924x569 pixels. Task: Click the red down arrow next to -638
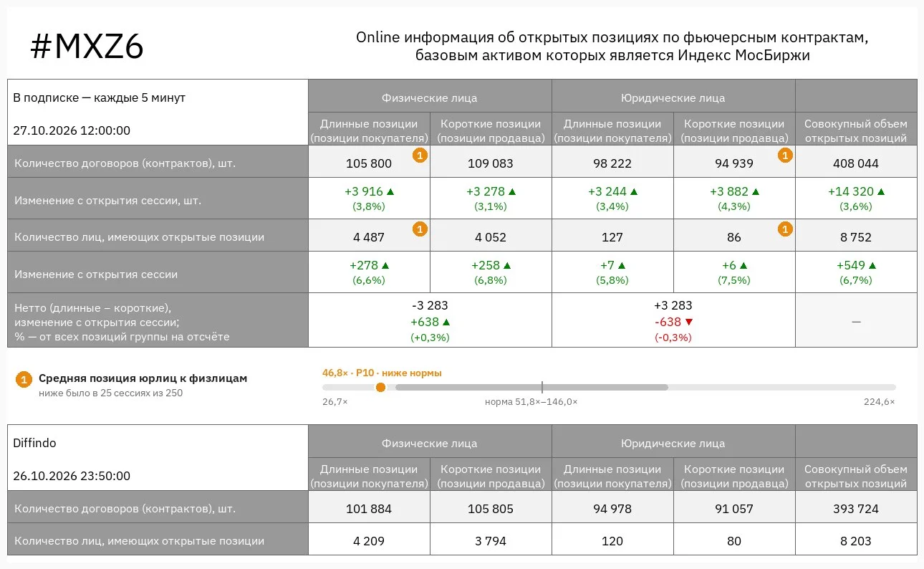pos(689,322)
